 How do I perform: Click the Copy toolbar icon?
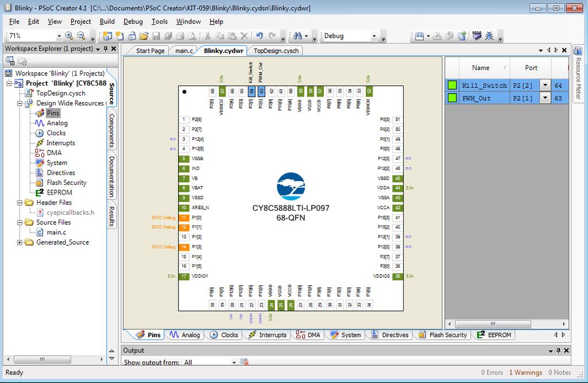pyautogui.click(x=220, y=36)
